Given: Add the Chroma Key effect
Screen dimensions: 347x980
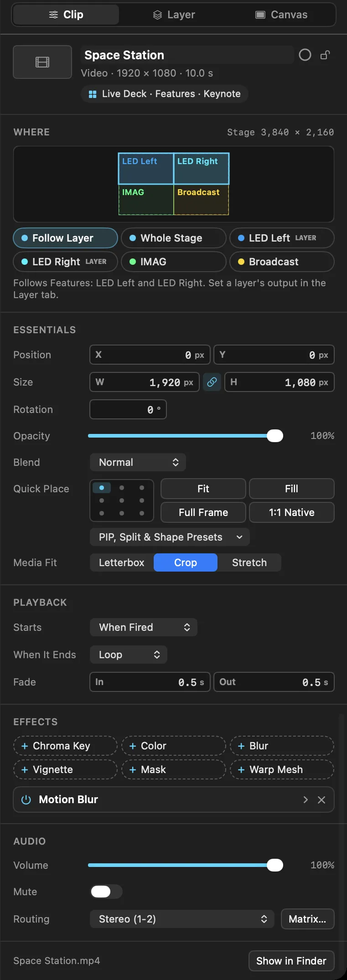Looking at the screenshot, I should (65, 746).
